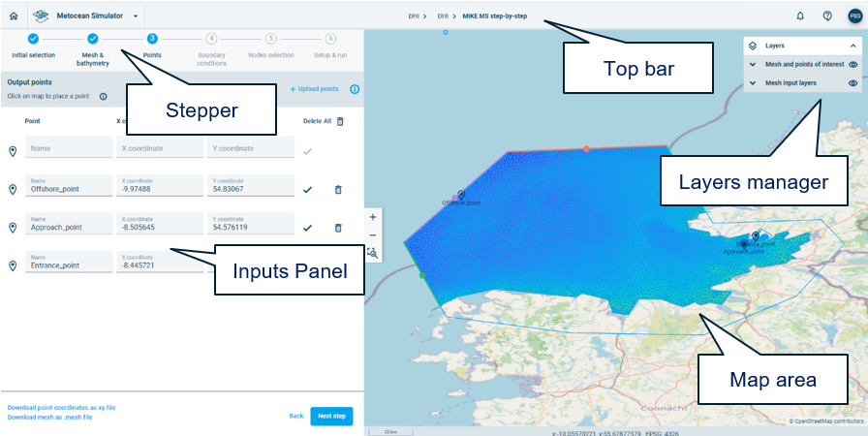Confirm the Offshore_point row checkmark
This screenshot has width=868, height=436.
[x=308, y=190]
